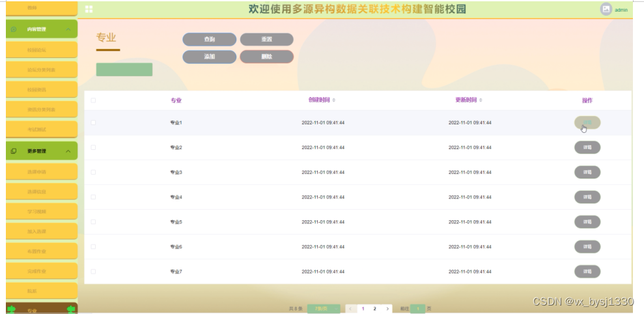Viewport: 644px width, 314px height.
Task: Click the 专业4 name cell
Action: (x=176, y=197)
